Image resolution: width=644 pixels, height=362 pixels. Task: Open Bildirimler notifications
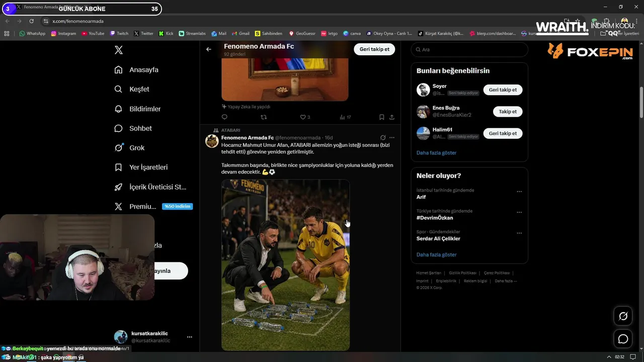click(x=138, y=109)
